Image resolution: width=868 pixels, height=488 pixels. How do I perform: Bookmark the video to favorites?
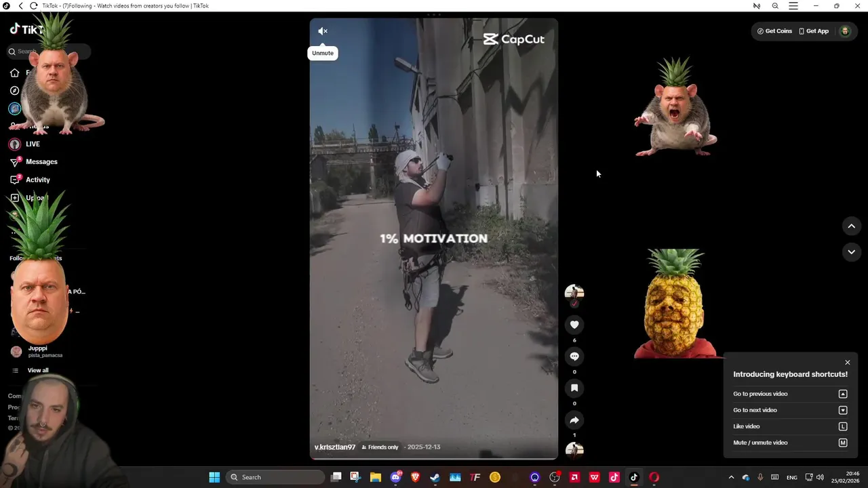click(574, 388)
